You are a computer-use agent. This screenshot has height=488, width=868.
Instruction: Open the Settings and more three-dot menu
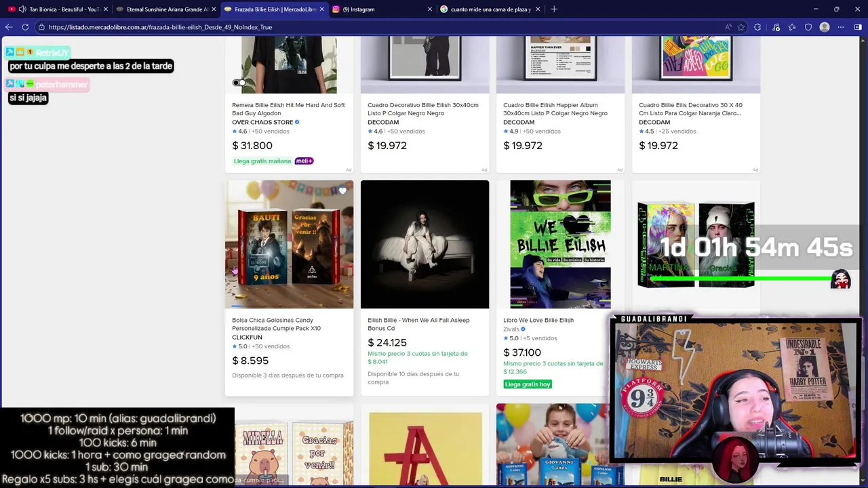pyautogui.click(x=841, y=27)
